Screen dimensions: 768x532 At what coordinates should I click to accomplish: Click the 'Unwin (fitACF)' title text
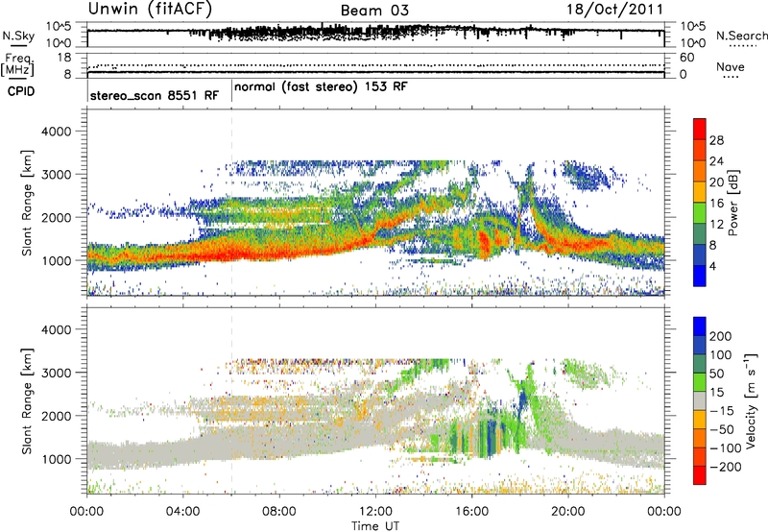pos(150,9)
